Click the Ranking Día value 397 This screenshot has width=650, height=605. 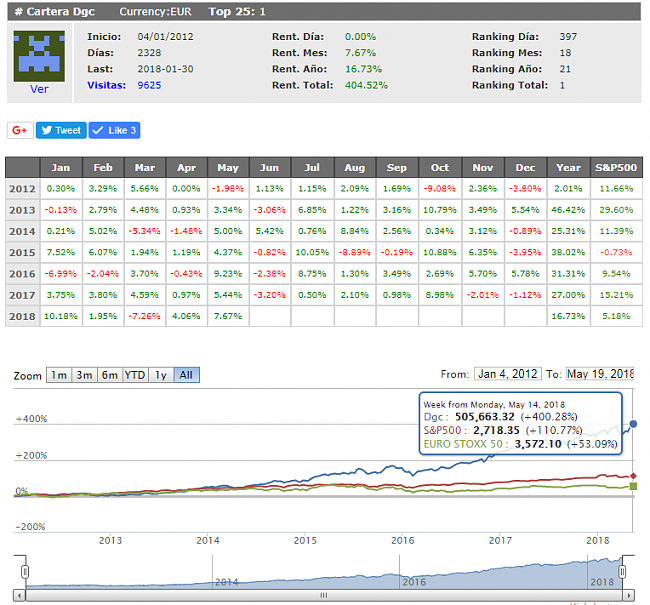(x=568, y=37)
